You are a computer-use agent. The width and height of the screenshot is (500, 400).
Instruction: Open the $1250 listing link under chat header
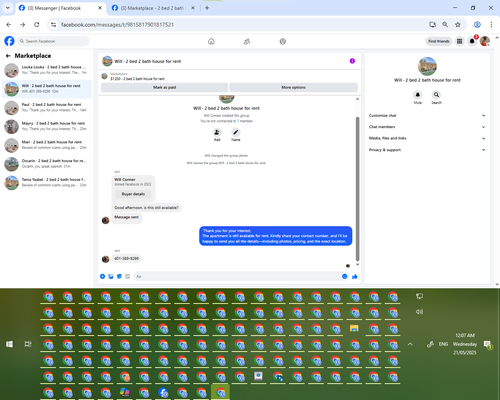point(138,79)
